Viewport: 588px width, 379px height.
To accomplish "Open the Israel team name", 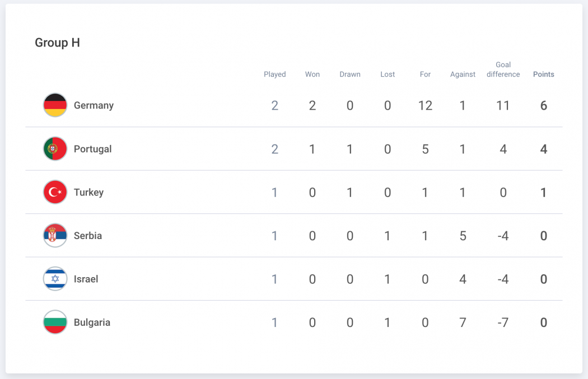I will (x=86, y=279).
